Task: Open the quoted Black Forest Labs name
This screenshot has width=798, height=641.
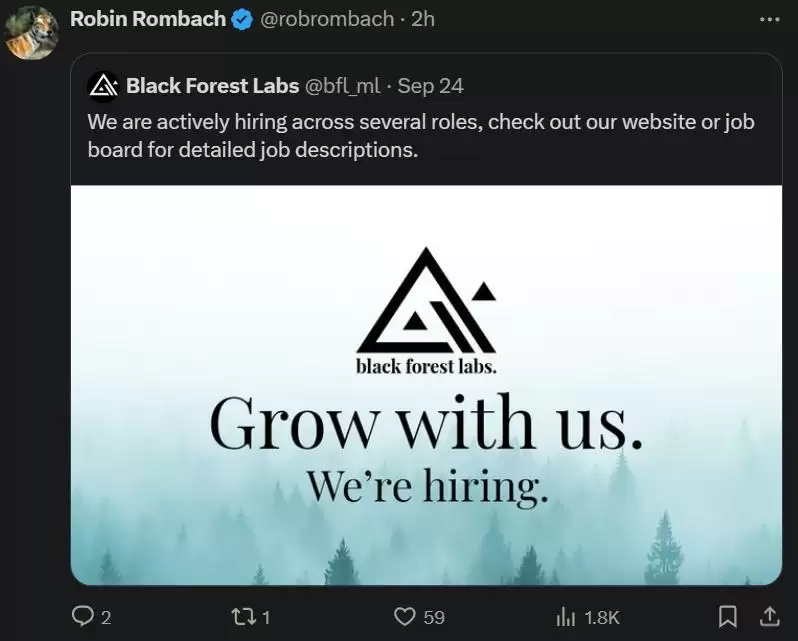Action: point(212,86)
